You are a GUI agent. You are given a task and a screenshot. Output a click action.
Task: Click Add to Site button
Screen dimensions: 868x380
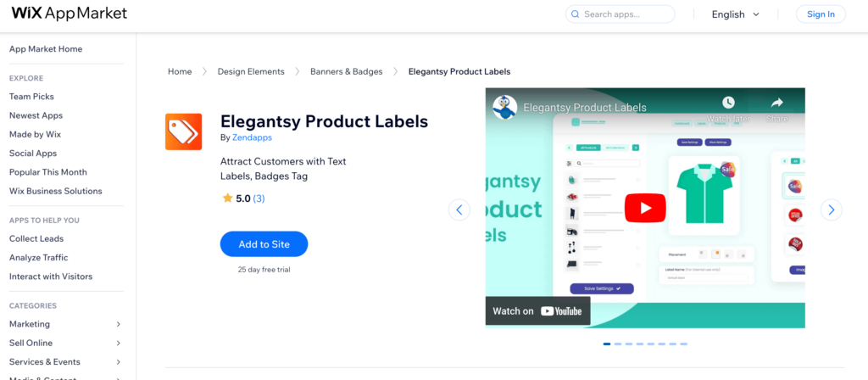264,244
